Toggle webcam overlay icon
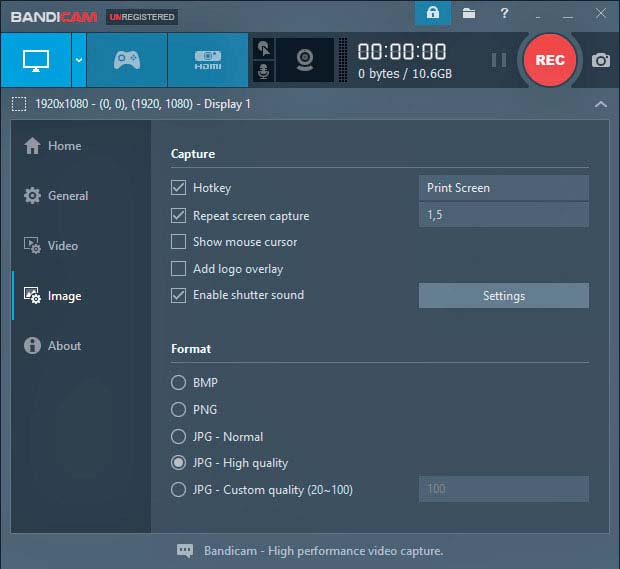The image size is (620, 569). (x=305, y=60)
